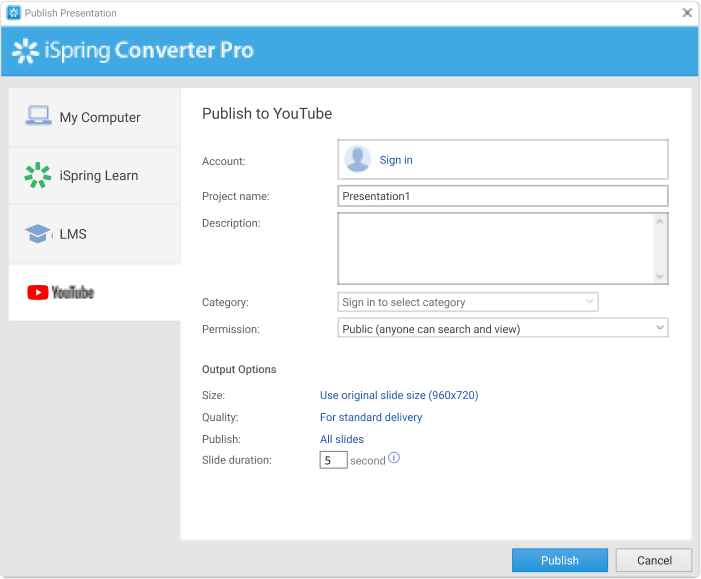Click the Publish Presentation title bar icon

pyautogui.click(x=13, y=13)
